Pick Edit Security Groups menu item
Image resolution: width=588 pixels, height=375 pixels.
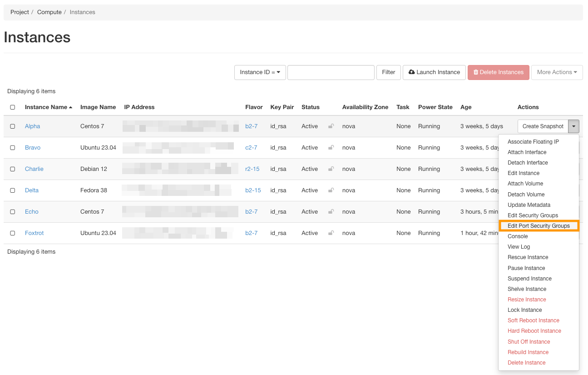click(533, 215)
